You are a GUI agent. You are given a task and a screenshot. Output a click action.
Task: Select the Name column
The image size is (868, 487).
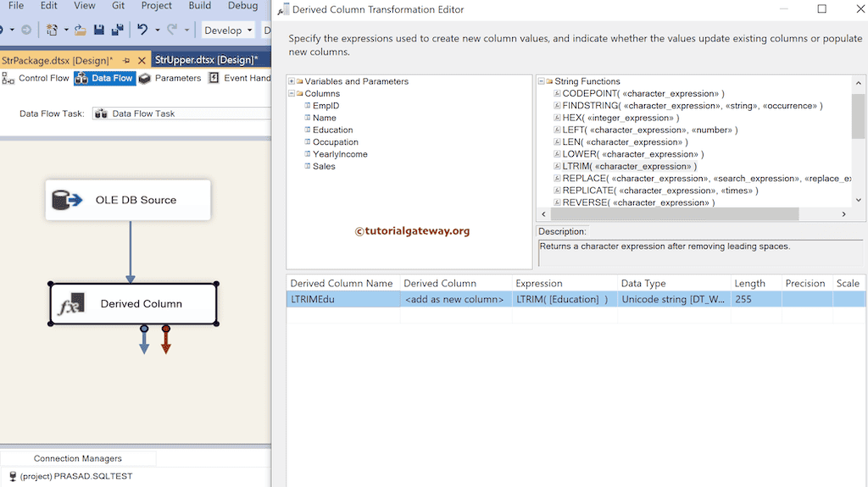click(x=325, y=118)
